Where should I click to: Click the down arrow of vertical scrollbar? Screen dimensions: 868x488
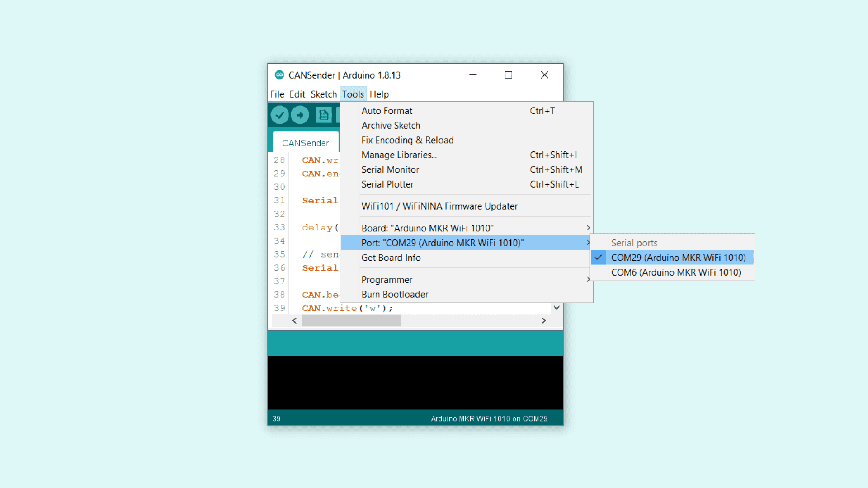tap(557, 308)
